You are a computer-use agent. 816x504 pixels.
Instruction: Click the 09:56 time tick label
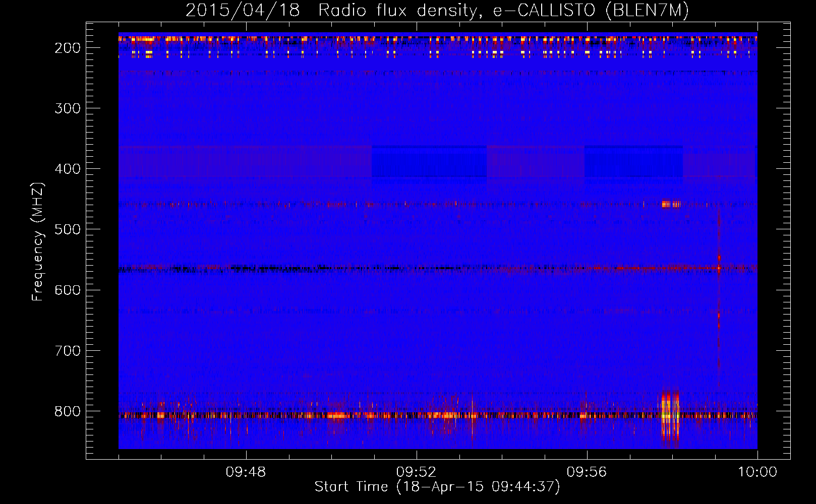(587, 472)
